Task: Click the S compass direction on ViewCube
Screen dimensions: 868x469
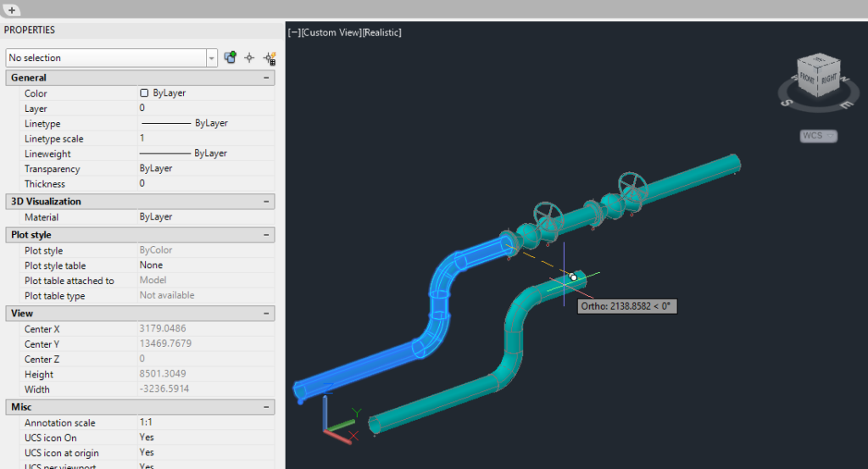Action: [786, 103]
